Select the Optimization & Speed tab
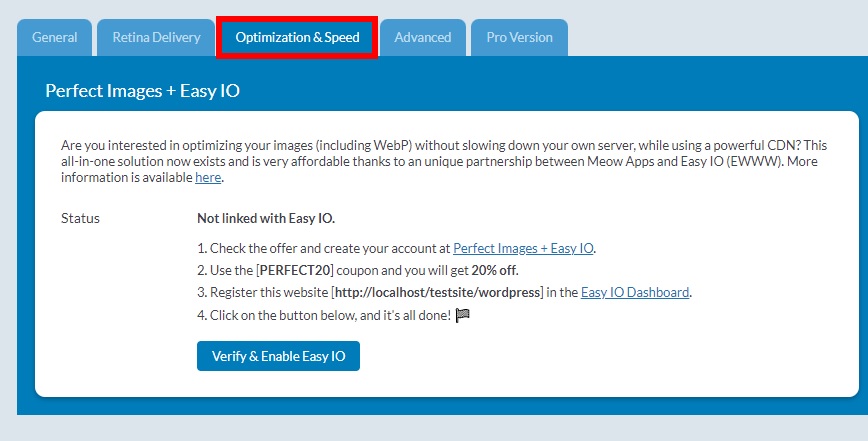This screenshot has height=441, width=868. [297, 37]
